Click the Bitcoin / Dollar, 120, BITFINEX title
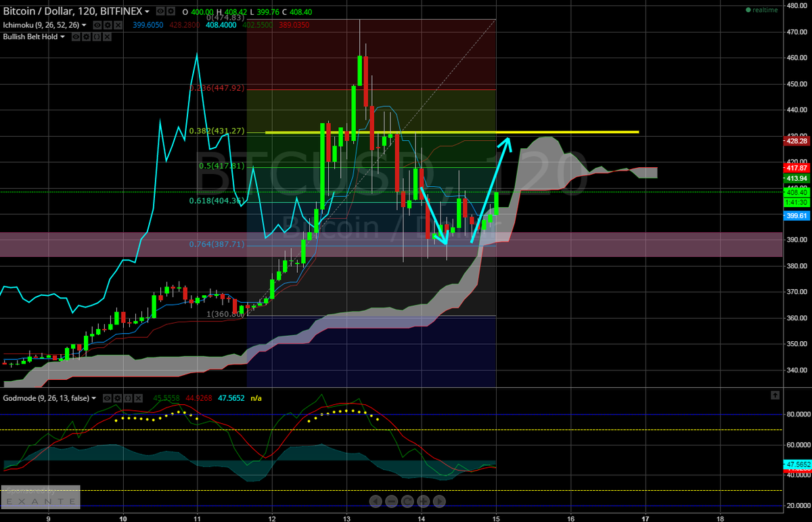Image resolution: width=812 pixels, height=522 pixels. [72, 12]
